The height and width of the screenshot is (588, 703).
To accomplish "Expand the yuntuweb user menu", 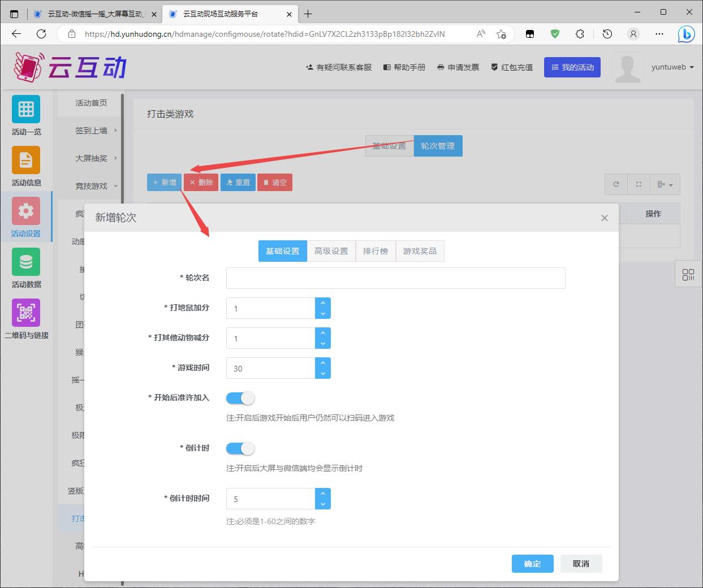I will (x=672, y=67).
